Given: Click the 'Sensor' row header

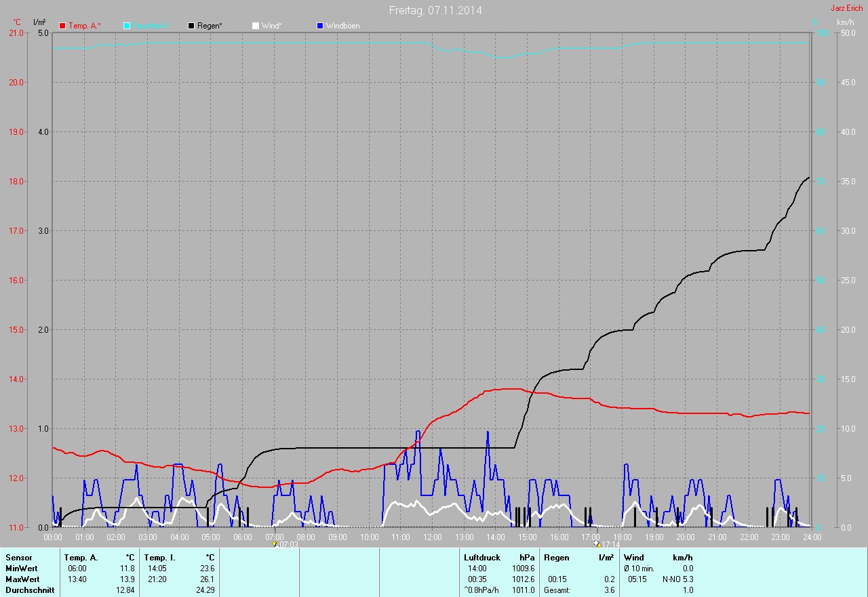Looking at the screenshot, I should pos(18,557).
